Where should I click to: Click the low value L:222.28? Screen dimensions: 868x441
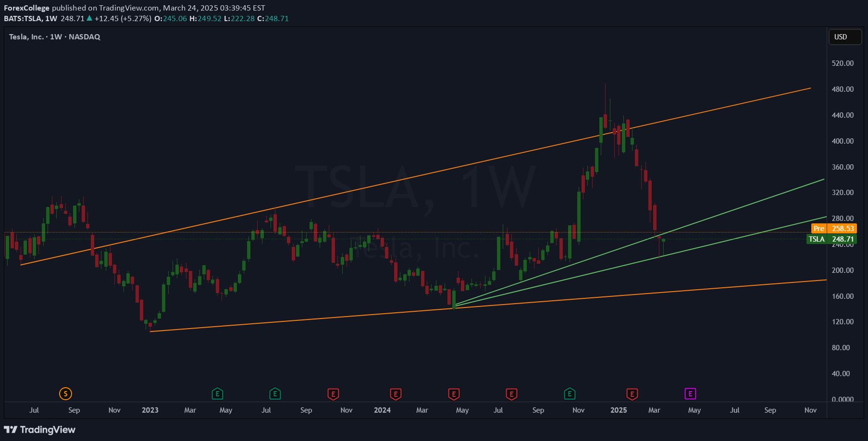(239, 18)
